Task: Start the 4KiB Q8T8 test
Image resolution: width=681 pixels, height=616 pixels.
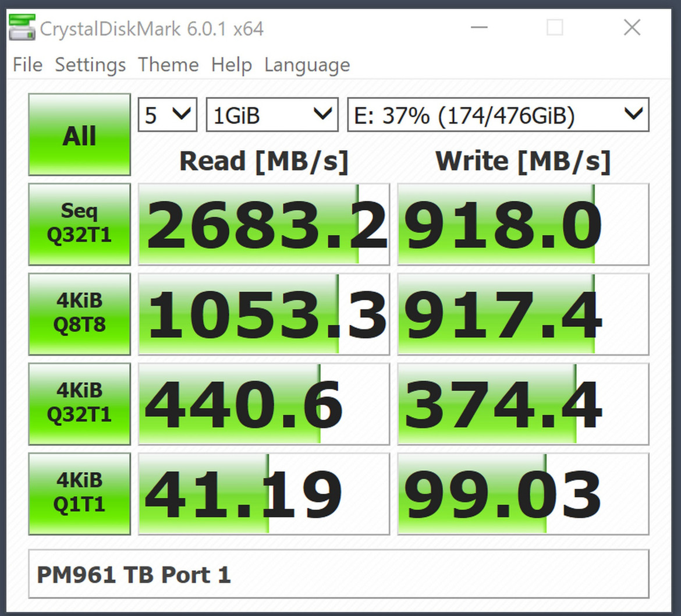Action: (x=80, y=314)
